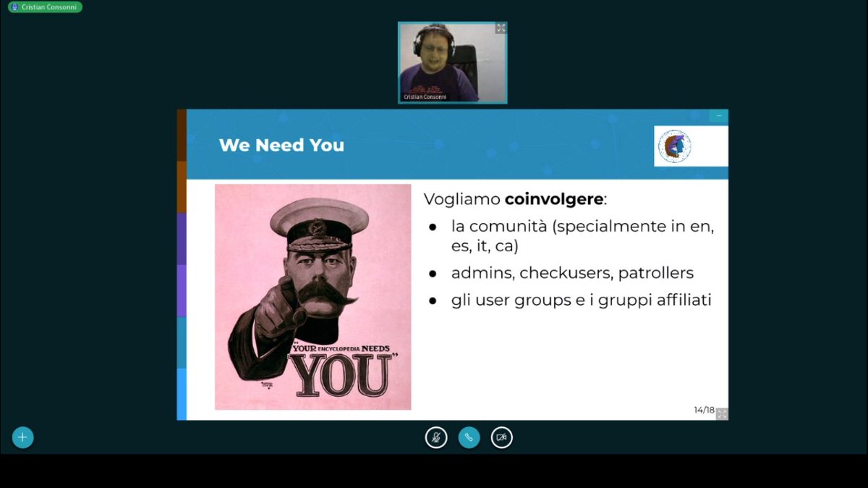Click the 'gli user groups e i gruppi affiliati' bullet
868x488 pixels.
click(x=581, y=300)
